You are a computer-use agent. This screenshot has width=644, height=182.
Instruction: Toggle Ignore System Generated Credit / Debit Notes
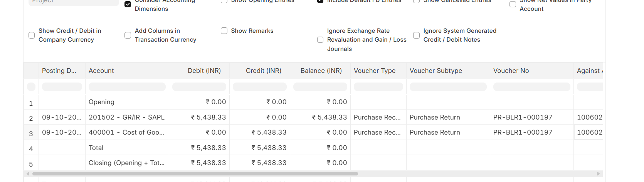[x=416, y=35]
